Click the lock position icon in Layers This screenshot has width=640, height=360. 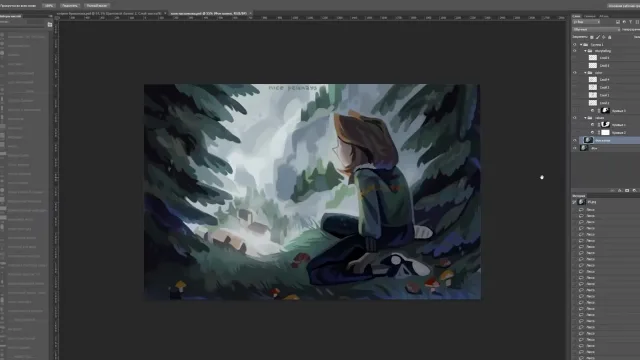604,37
